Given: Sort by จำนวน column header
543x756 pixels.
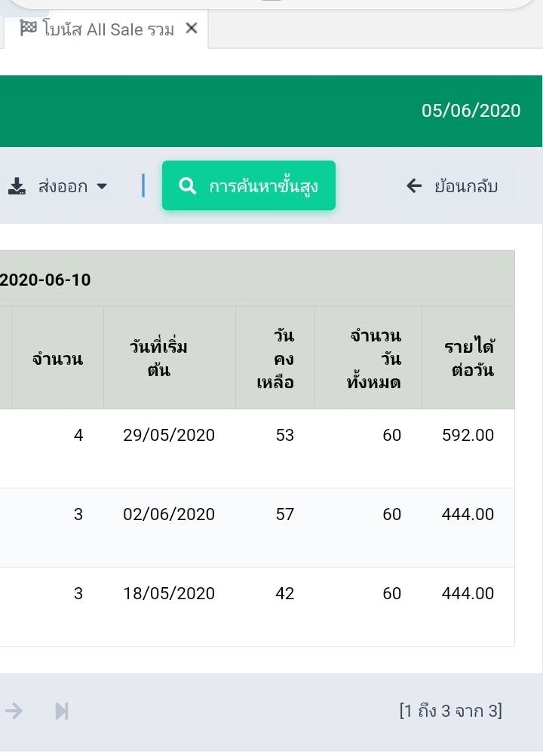Looking at the screenshot, I should point(57,358).
